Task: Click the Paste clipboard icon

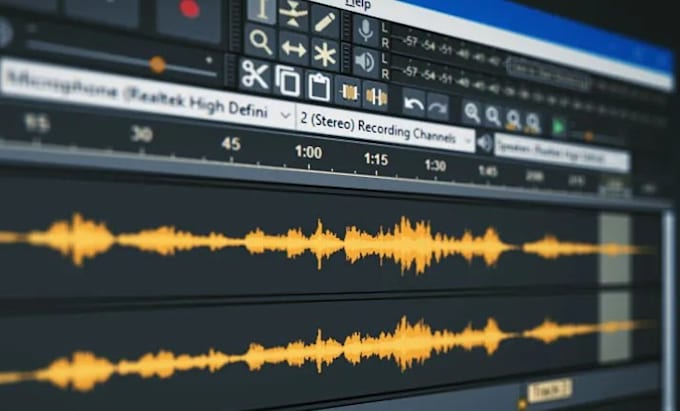Action: [319, 87]
